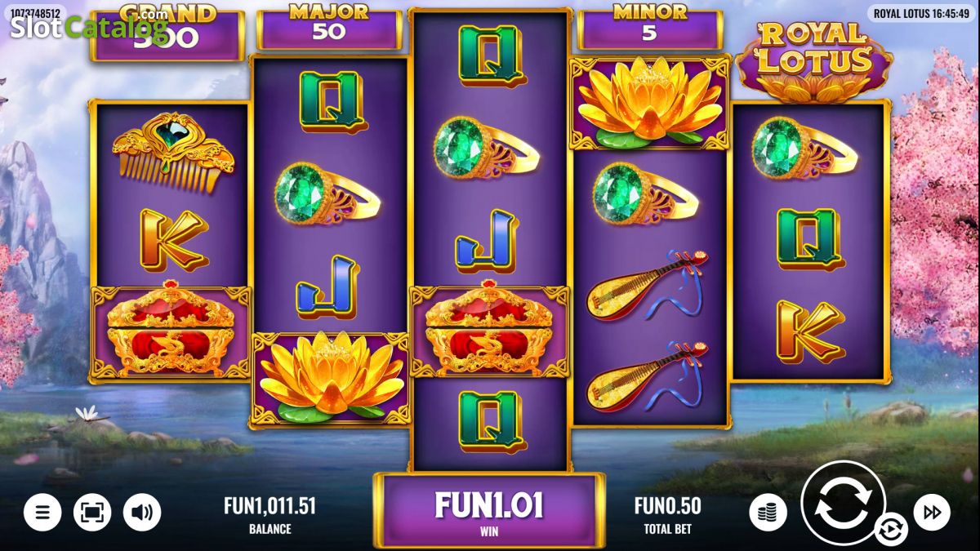Click the SlotCatalog watermark logo
Image resolution: width=980 pixels, height=551 pixels.
pos(88,27)
